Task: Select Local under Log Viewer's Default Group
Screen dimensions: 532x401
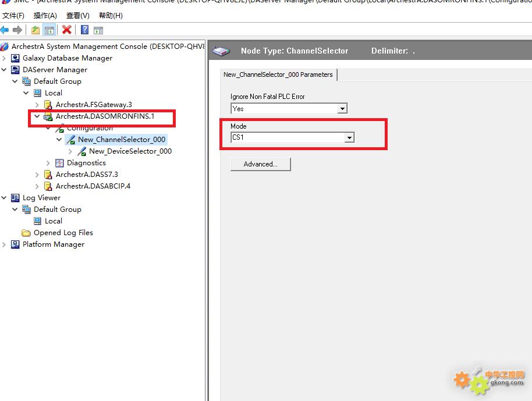Action: pos(54,221)
